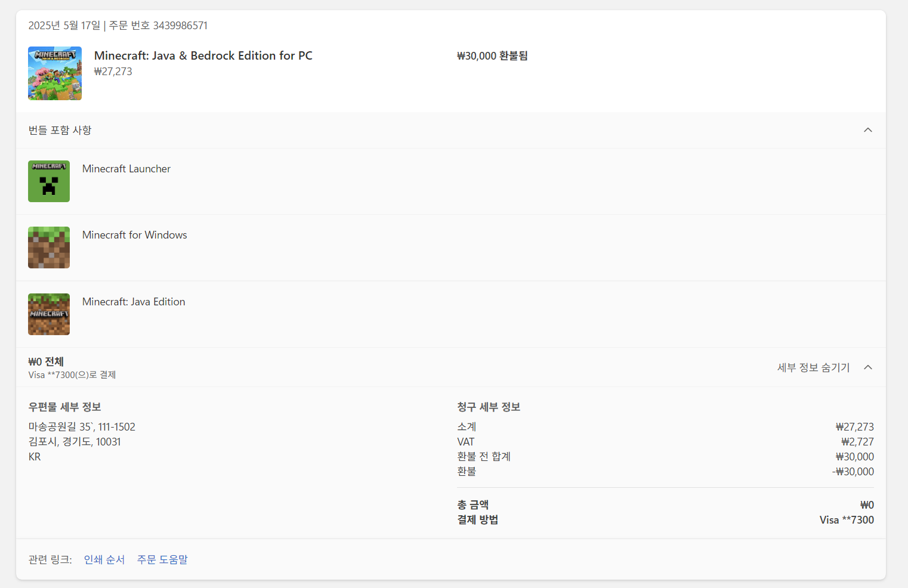The height and width of the screenshot is (588, 908).
Task: Click the Minecraft: Java Edition icon
Action: tap(49, 314)
